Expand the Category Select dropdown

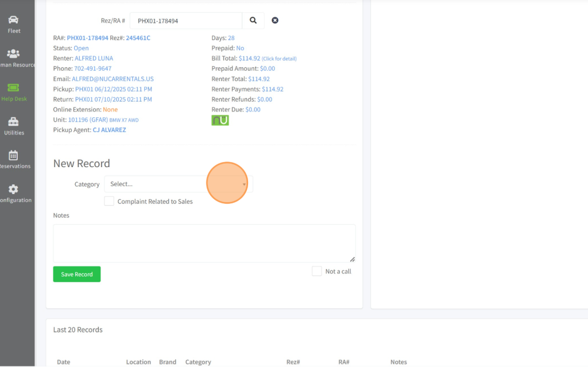[178, 184]
